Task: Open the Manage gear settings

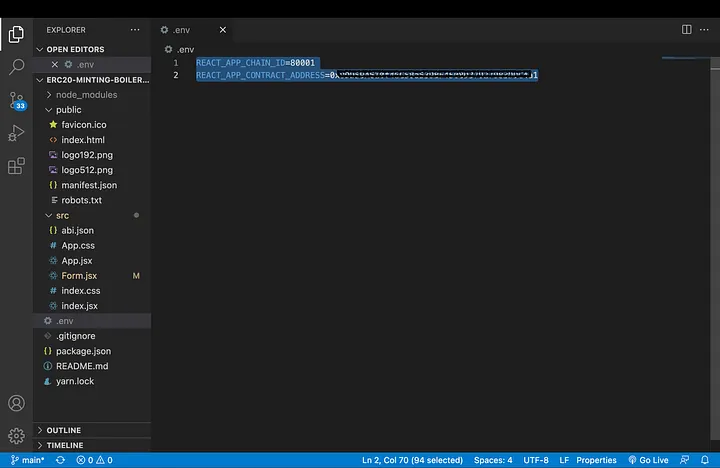Action: [16, 436]
